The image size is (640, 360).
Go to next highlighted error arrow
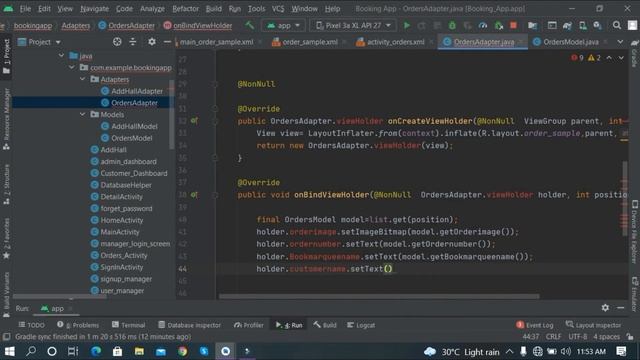621,58
